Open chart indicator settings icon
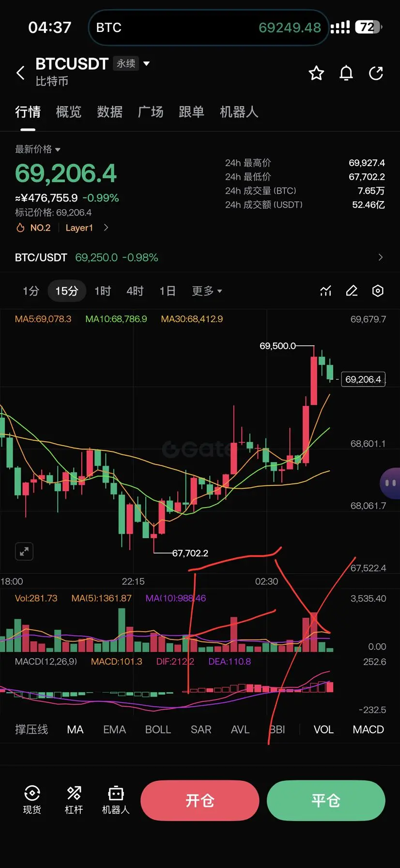The height and width of the screenshot is (868, 400). [326, 291]
